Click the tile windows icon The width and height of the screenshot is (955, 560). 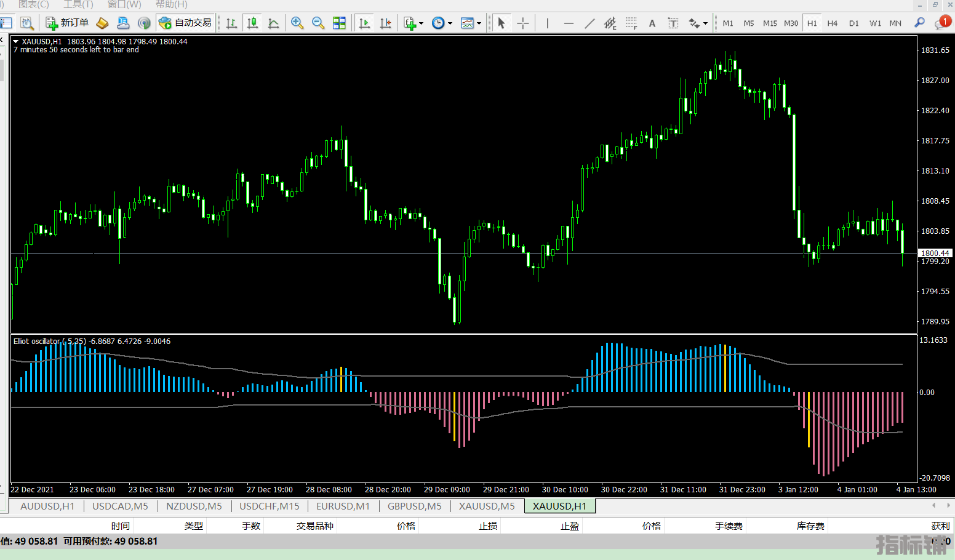coord(339,23)
